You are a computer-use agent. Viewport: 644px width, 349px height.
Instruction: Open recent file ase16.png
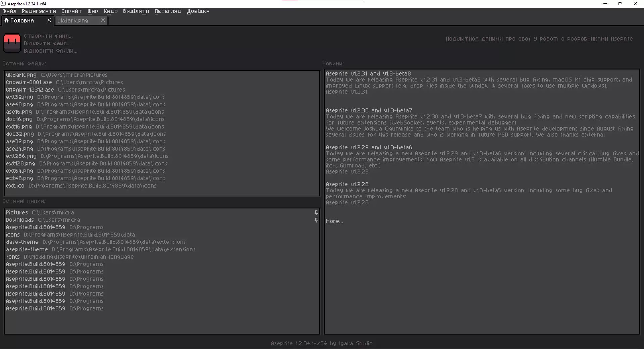click(x=162, y=112)
